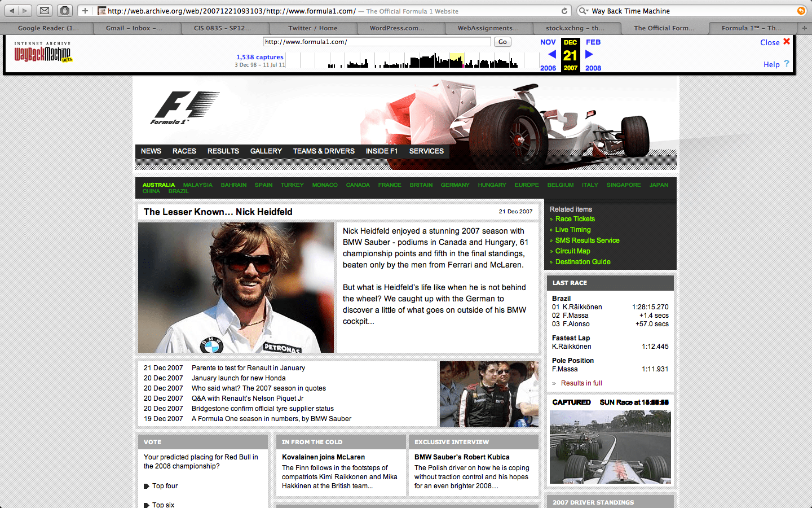
Task: Open the GALLERY menu
Action: [x=266, y=151]
